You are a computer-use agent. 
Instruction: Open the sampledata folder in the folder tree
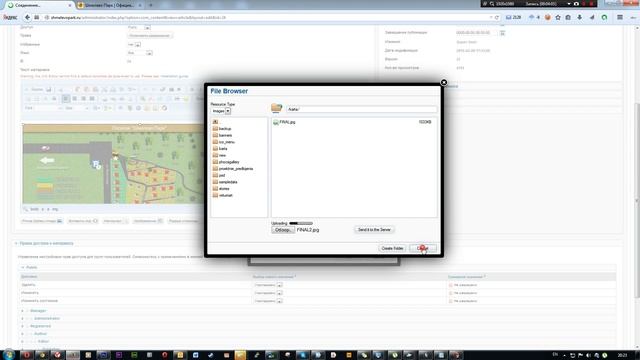(x=225, y=182)
